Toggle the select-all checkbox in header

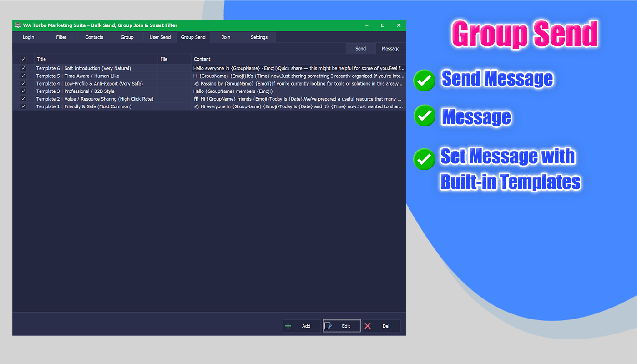pyautogui.click(x=24, y=59)
